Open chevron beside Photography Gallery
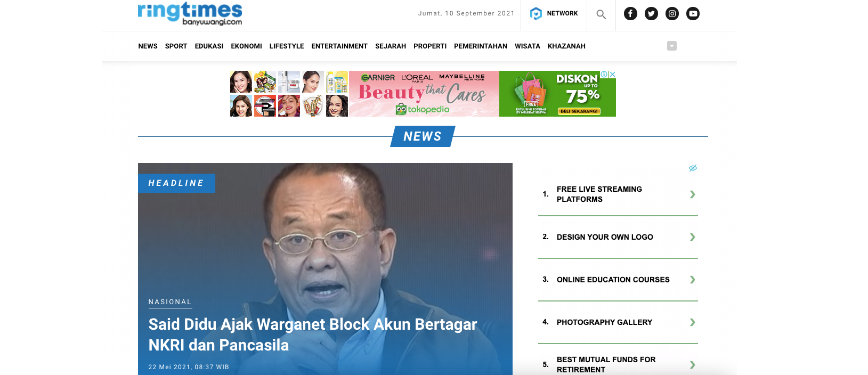868x375 pixels. (x=692, y=322)
